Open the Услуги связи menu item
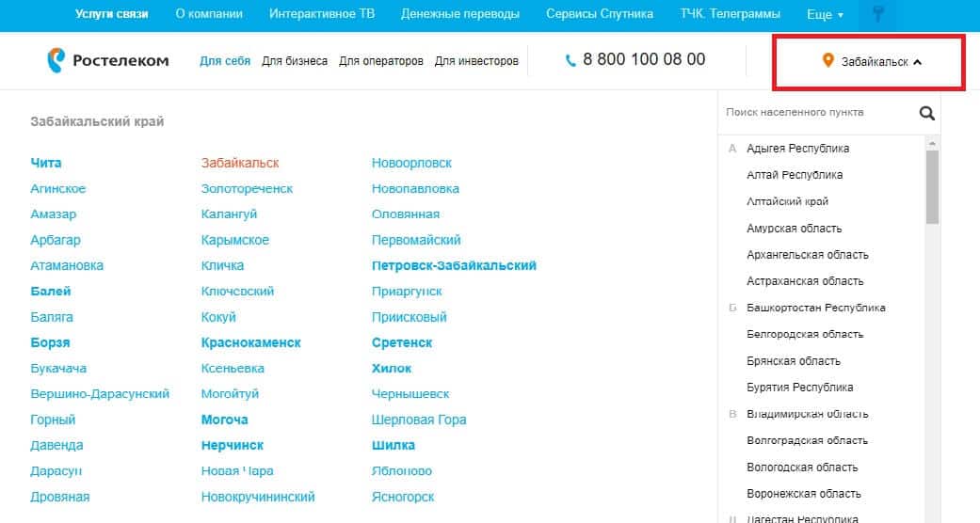980x523 pixels. tap(112, 14)
